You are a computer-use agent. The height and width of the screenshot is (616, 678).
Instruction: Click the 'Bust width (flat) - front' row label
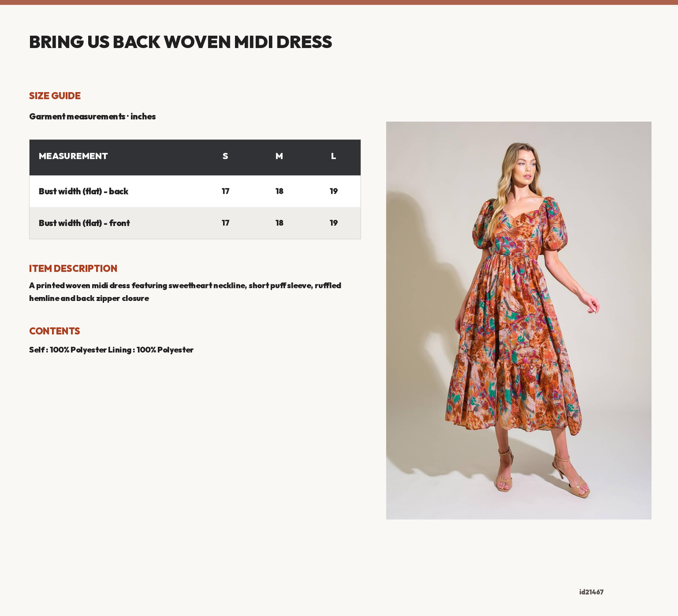84,223
